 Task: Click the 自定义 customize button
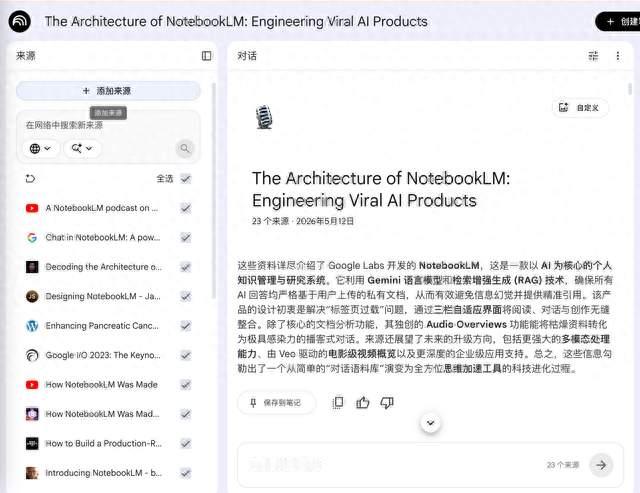580,108
